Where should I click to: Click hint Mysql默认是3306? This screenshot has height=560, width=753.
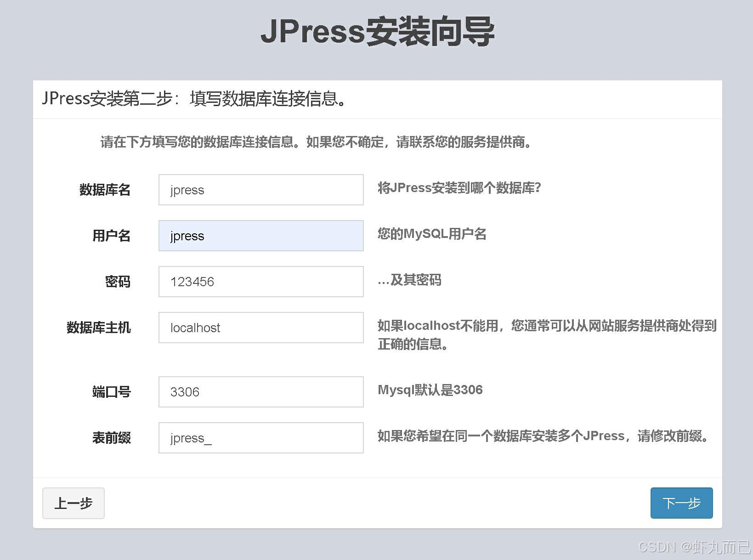tap(430, 390)
